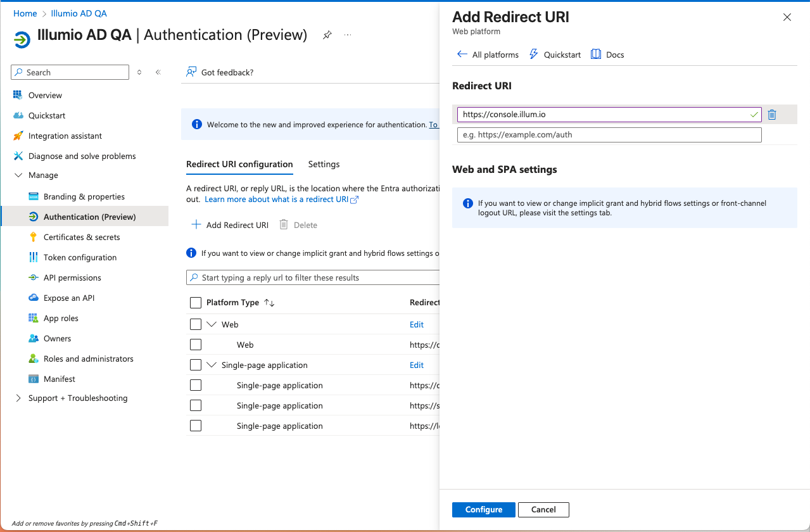The width and height of the screenshot is (810, 532).
Task: Toggle the select-all checkbox beside Platform Type
Action: pos(196,303)
